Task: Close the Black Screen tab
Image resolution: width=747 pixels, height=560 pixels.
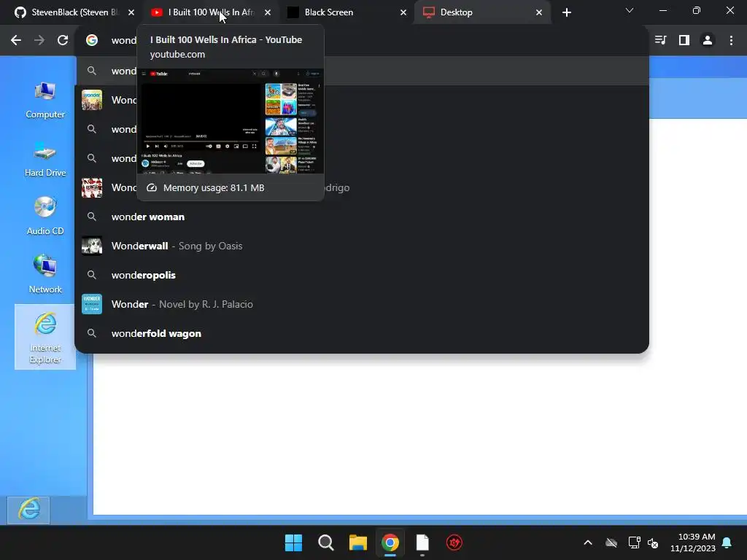Action: pyautogui.click(x=403, y=12)
